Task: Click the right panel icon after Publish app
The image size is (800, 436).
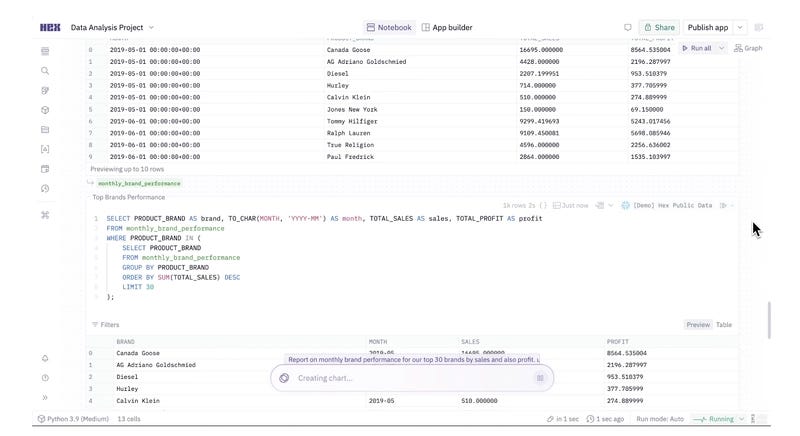Action: pos(759,28)
